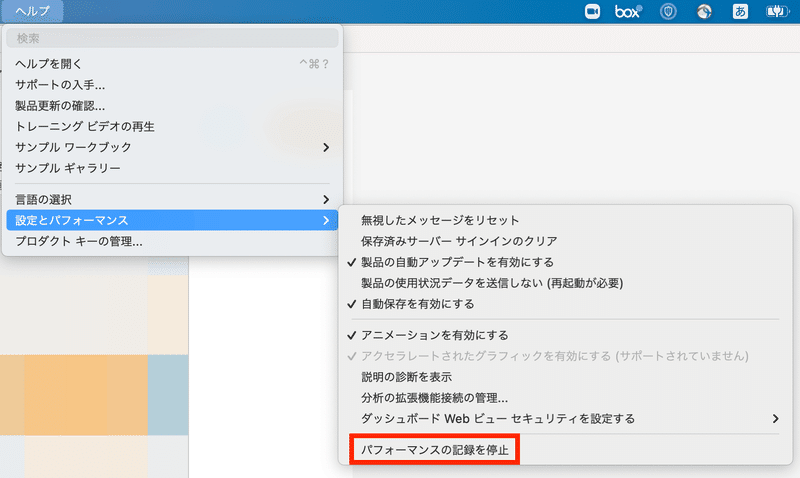
Task: Expand ダッシュボード Web ビュー セキュリティ submenu
Action: [565, 419]
